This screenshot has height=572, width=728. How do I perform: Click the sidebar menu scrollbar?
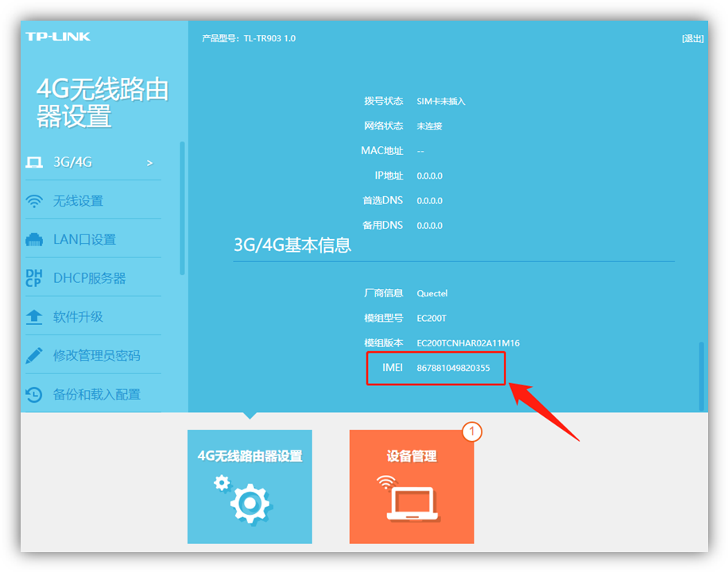183,208
